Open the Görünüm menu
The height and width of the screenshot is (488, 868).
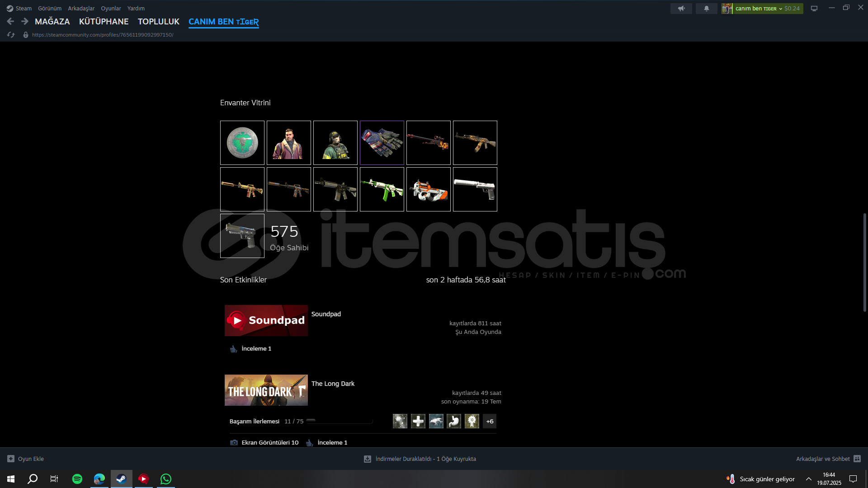click(50, 8)
